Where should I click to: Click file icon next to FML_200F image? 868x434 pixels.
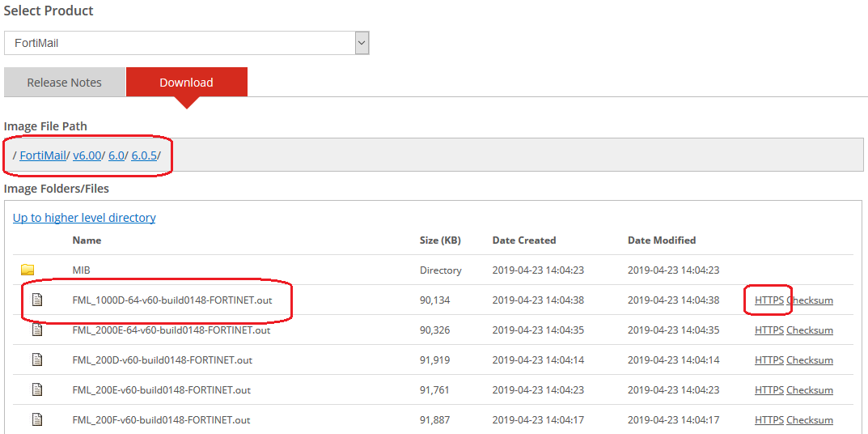click(36, 419)
